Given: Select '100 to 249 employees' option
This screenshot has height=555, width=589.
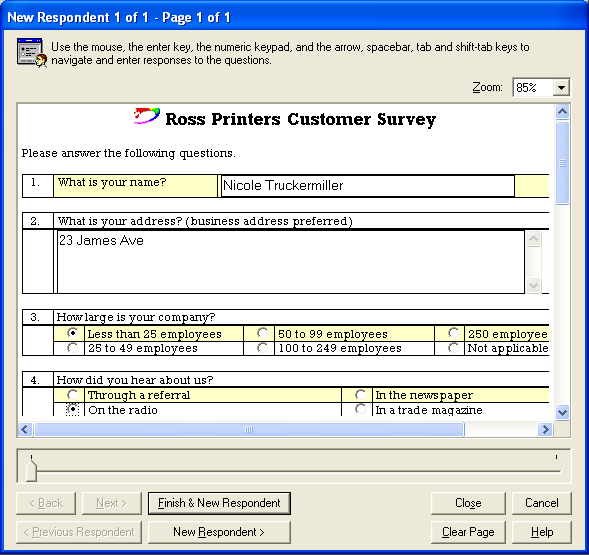Looking at the screenshot, I should 263,348.
